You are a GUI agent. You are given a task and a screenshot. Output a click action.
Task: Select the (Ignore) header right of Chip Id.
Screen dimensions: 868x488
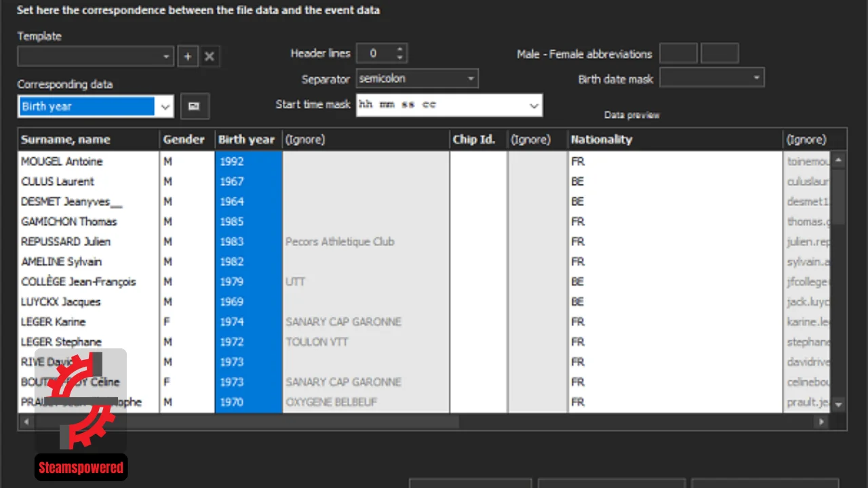point(538,140)
